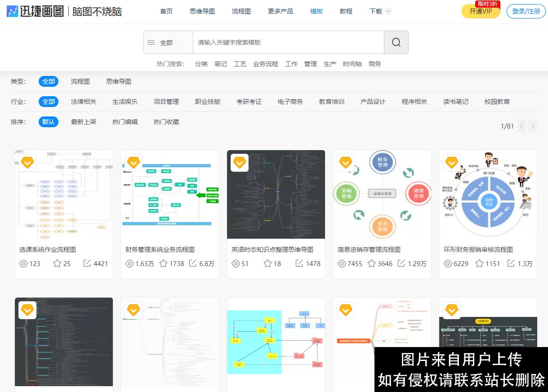Open the 简易进销存管理流程图 template thumbnail
Viewport: 548px width, 392px height.
point(382,194)
